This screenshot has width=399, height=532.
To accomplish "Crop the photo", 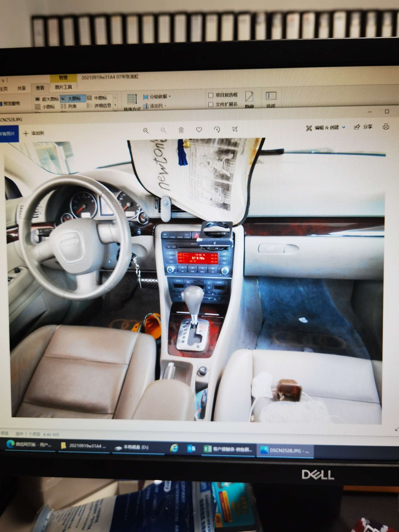I will point(235,129).
